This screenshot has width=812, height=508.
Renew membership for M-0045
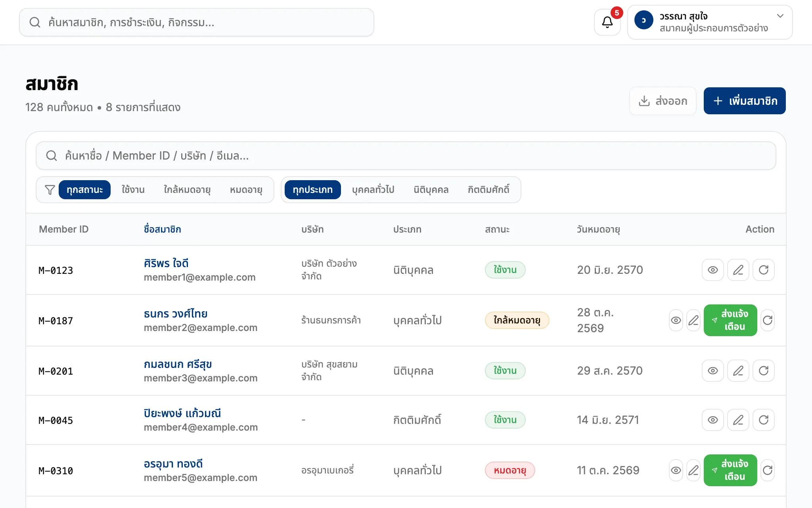point(763,420)
